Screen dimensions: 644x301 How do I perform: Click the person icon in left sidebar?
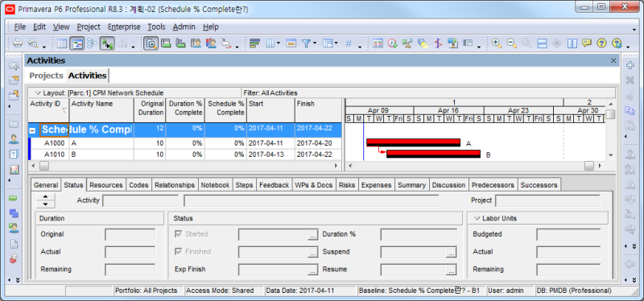point(14,139)
